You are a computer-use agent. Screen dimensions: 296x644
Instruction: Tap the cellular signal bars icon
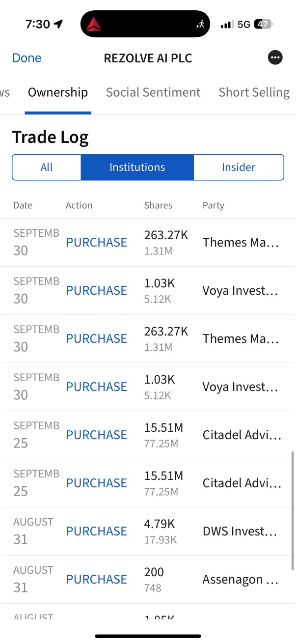(227, 24)
